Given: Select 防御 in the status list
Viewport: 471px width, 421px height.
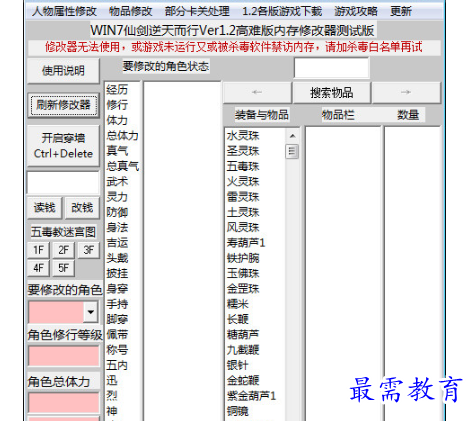Looking at the screenshot, I should 117,212.
